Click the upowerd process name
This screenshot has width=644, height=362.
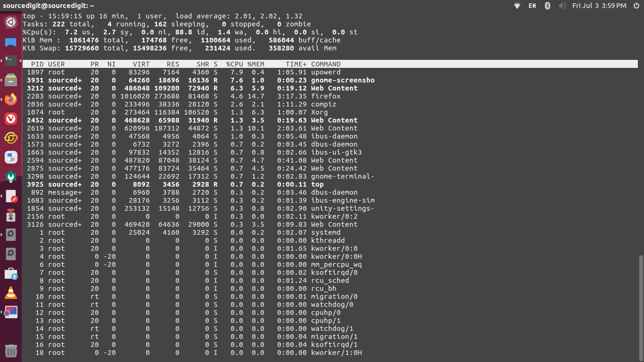tap(326, 72)
